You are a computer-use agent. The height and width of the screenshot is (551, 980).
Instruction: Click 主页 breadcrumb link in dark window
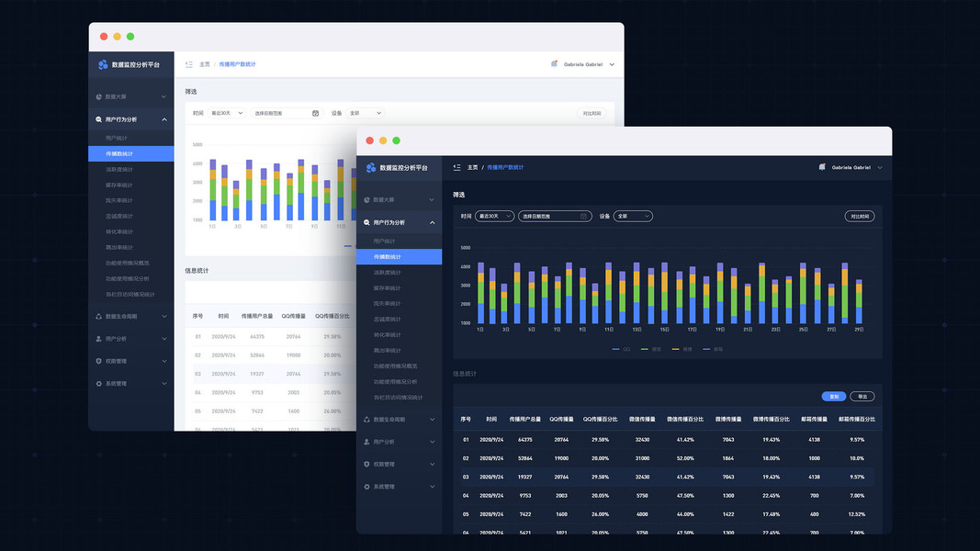[472, 167]
